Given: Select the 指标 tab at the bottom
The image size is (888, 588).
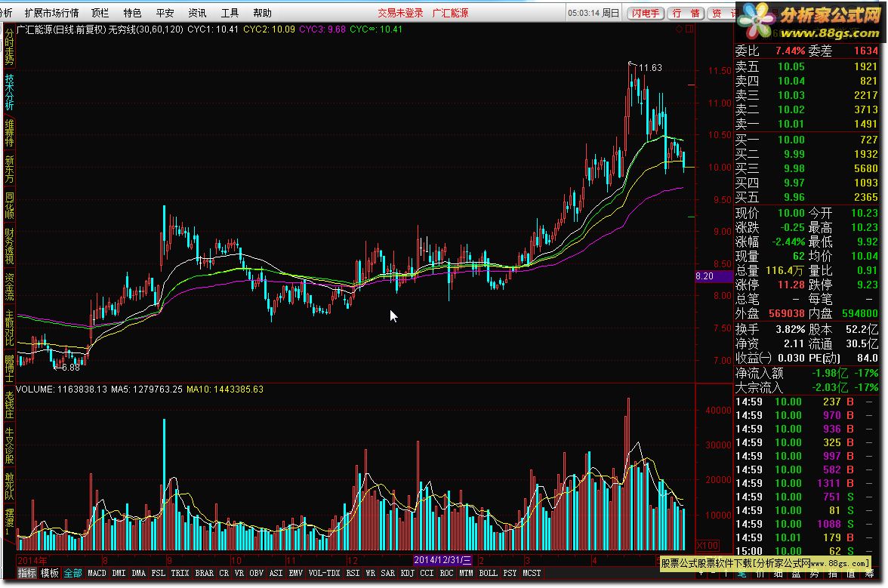Looking at the screenshot, I should (x=26, y=573).
